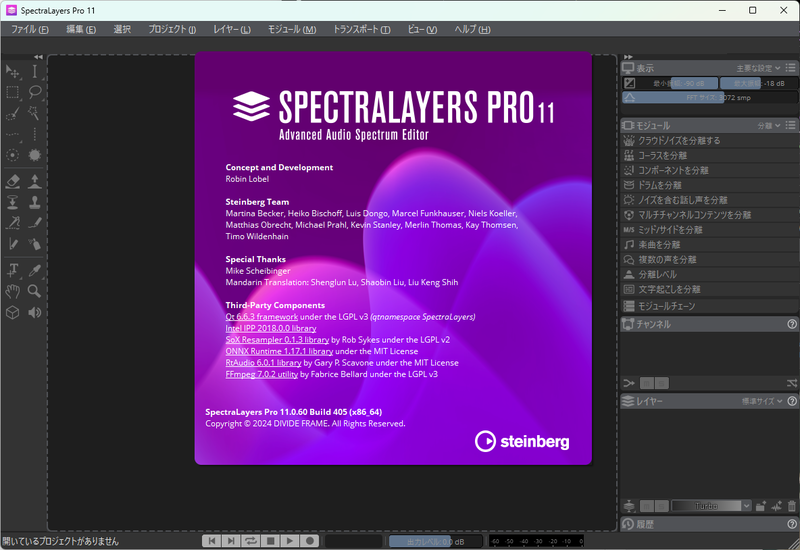Start recording with the record button
Image resolution: width=800 pixels, height=550 pixels.
point(309,541)
